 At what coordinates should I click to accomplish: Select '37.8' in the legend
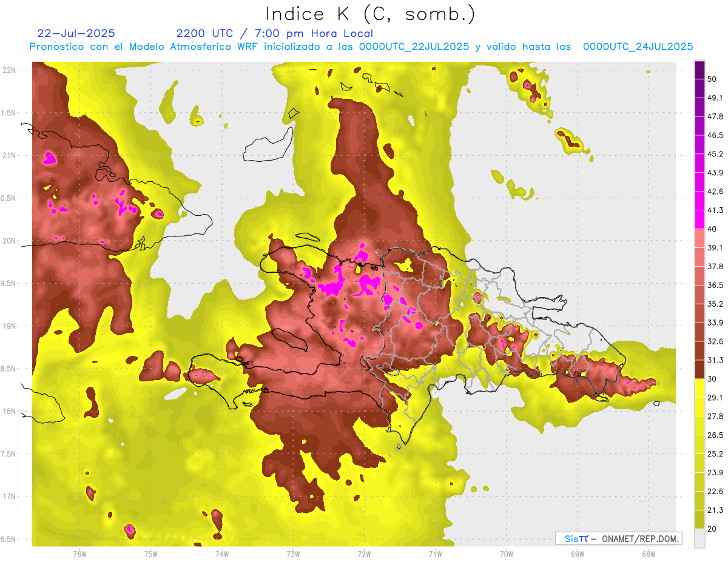point(715,266)
